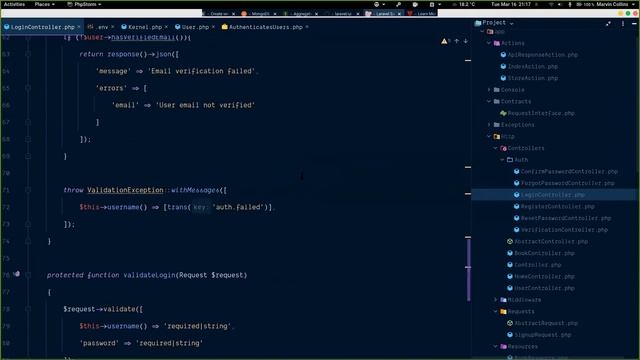Open HomeController.php in tree
Screen dimensions: 640x360
pos(541,276)
